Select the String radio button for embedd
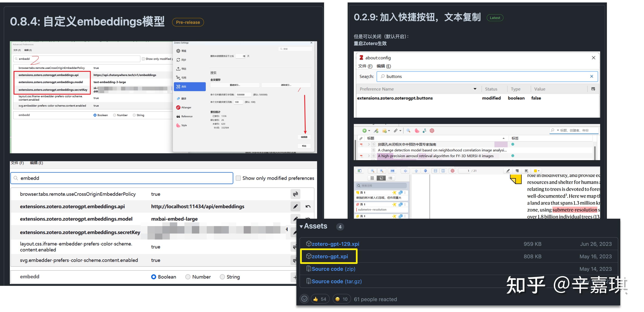644x312 pixels. pyautogui.click(x=222, y=277)
